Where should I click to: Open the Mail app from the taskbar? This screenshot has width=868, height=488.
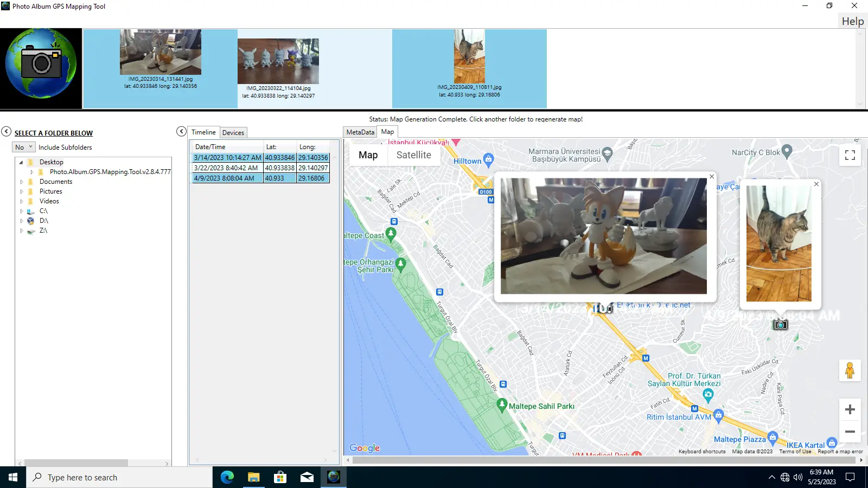click(307, 477)
